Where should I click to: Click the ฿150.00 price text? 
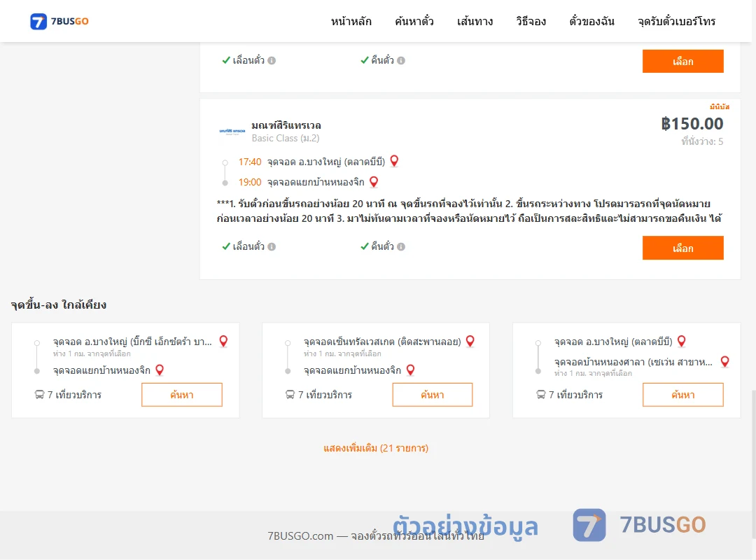click(692, 124)
